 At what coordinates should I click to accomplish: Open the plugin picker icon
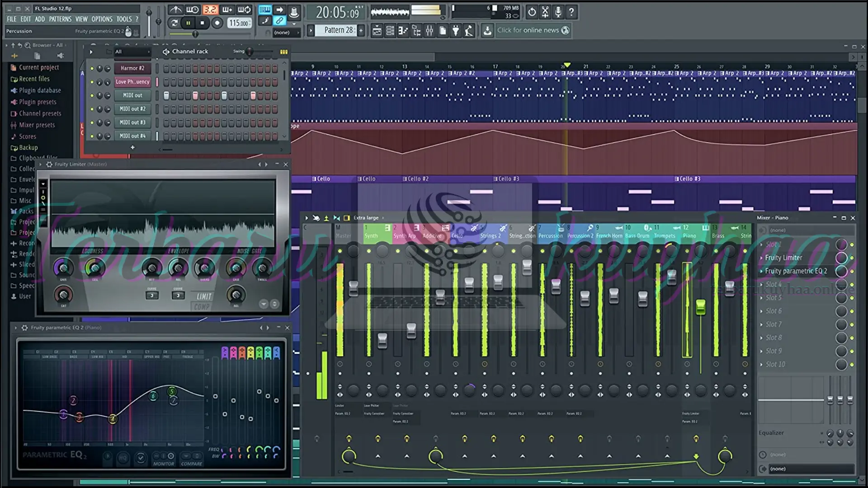pyautogui.click(x=456, y=31)
